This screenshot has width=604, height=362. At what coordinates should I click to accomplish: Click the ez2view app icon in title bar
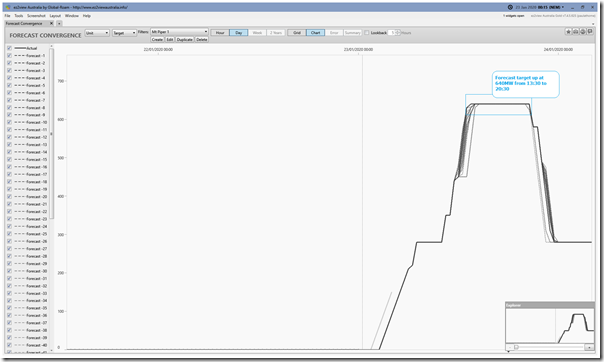tap(8, 7)
